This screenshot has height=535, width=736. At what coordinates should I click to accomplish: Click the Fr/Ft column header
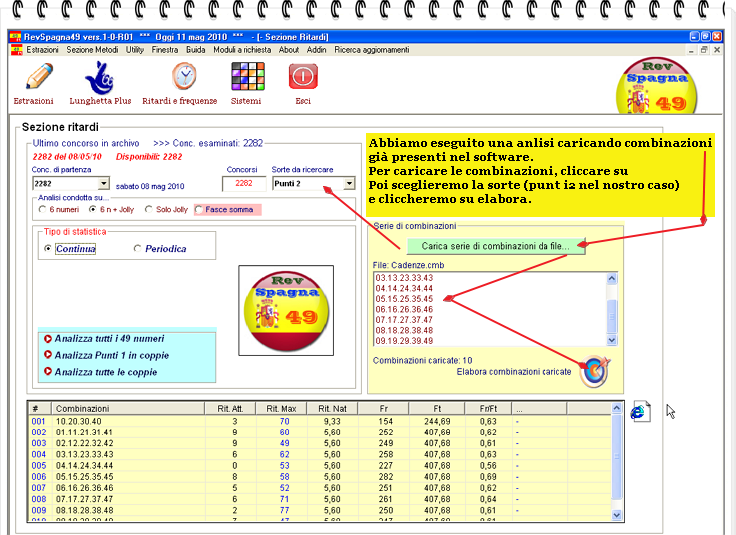pos(488,408)
